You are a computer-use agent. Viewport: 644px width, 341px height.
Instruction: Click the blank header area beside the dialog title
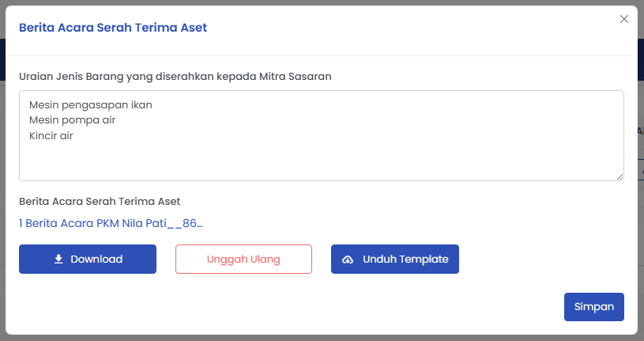tap(395, 28)
